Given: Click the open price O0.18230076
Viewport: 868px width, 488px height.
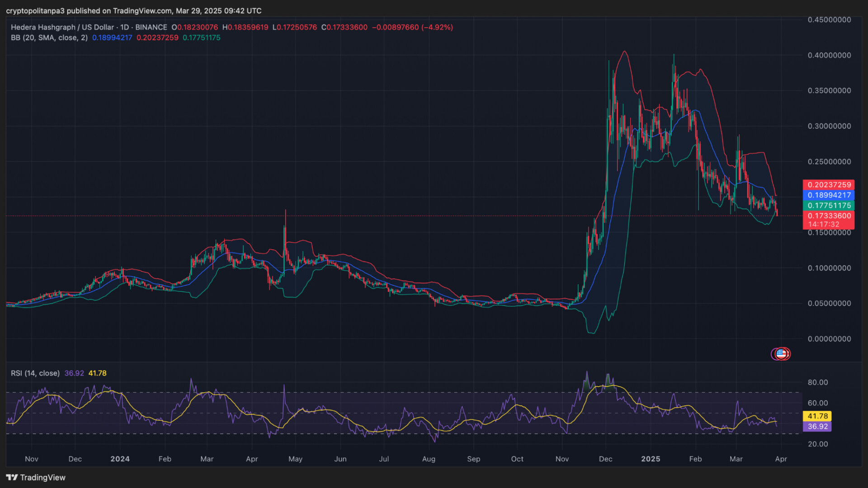Looking at the screenshot, I should (x=195, y=27).
